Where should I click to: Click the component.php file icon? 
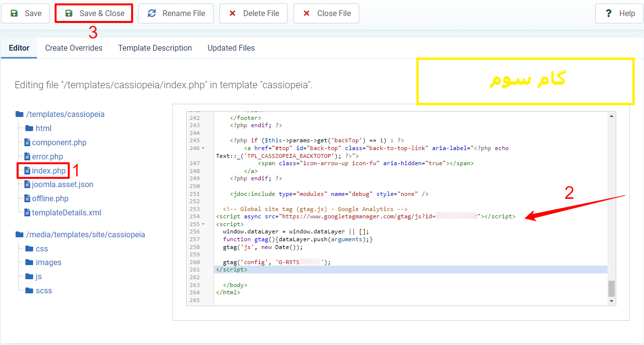(x=27, y=143)
